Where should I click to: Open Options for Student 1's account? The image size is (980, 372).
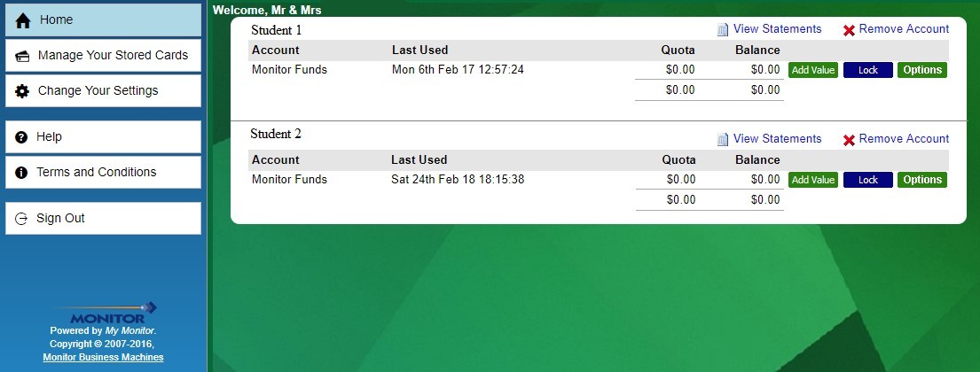click(922, 70)
